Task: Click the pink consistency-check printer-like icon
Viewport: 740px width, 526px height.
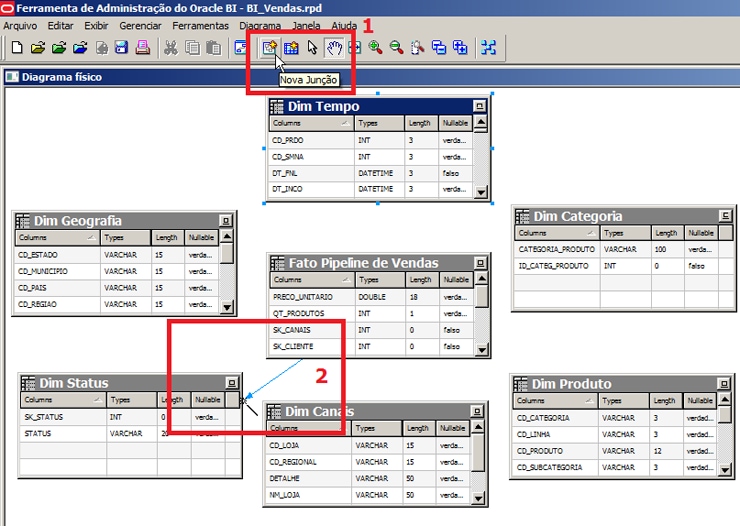Action: pyautogui.click(x=143, y=48)
